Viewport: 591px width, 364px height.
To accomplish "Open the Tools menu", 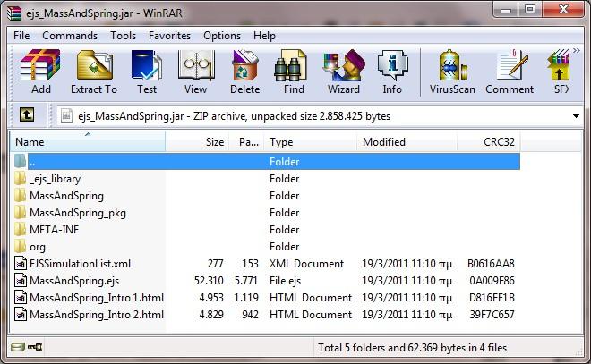I will tap(123, 36).
